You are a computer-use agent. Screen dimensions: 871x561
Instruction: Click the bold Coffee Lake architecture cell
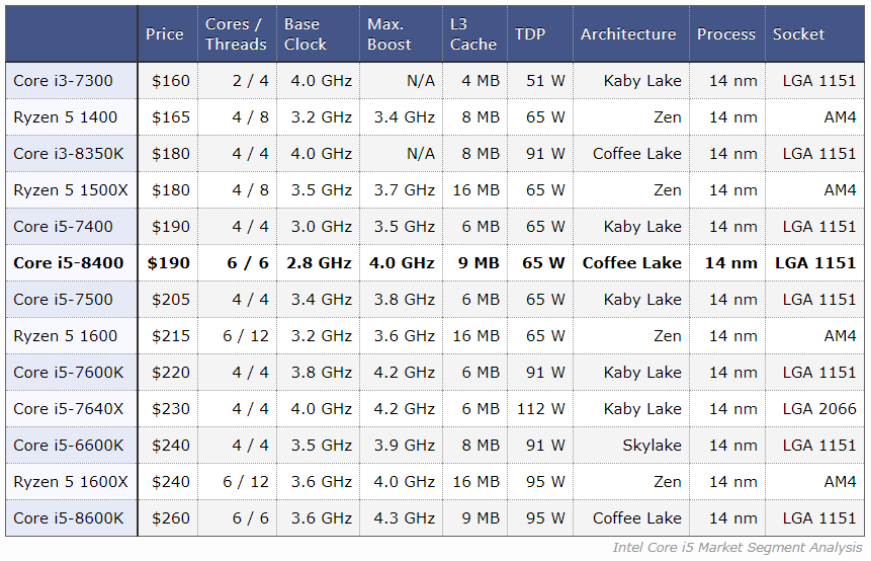pos(632,263)
